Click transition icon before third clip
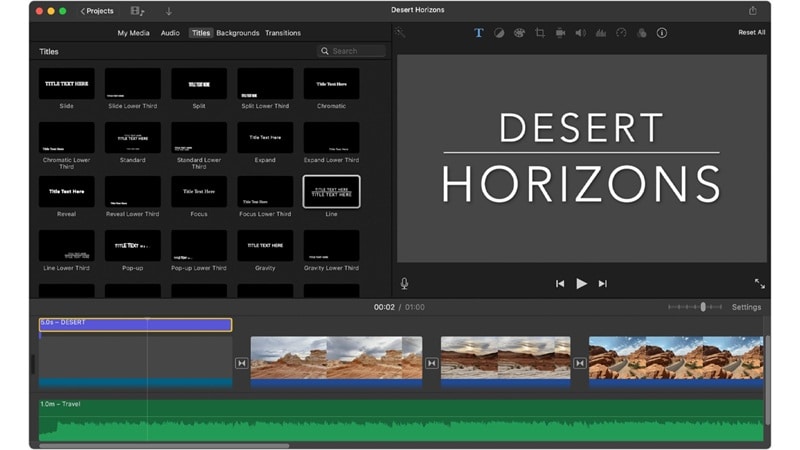The image size is (800, 450). 580,363
